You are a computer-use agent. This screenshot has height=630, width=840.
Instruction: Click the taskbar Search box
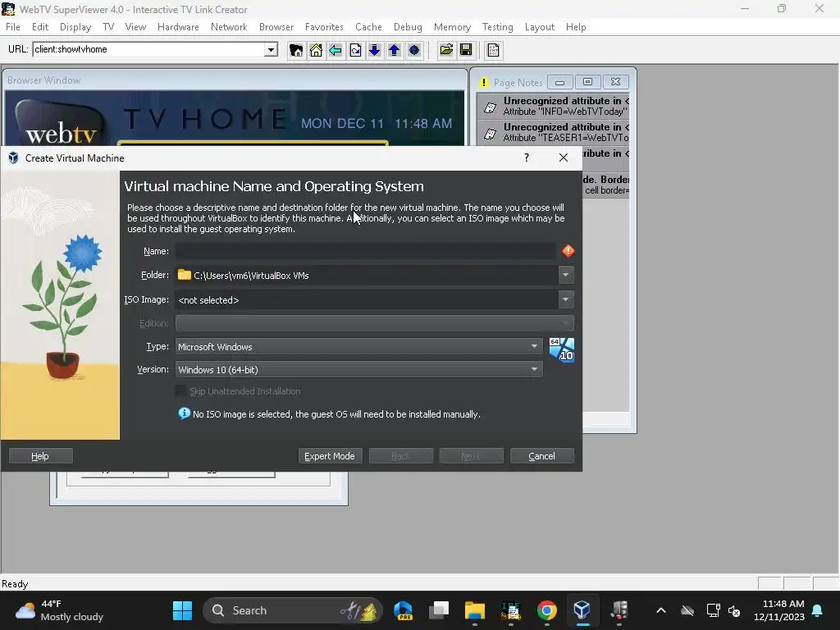point(293,610)
